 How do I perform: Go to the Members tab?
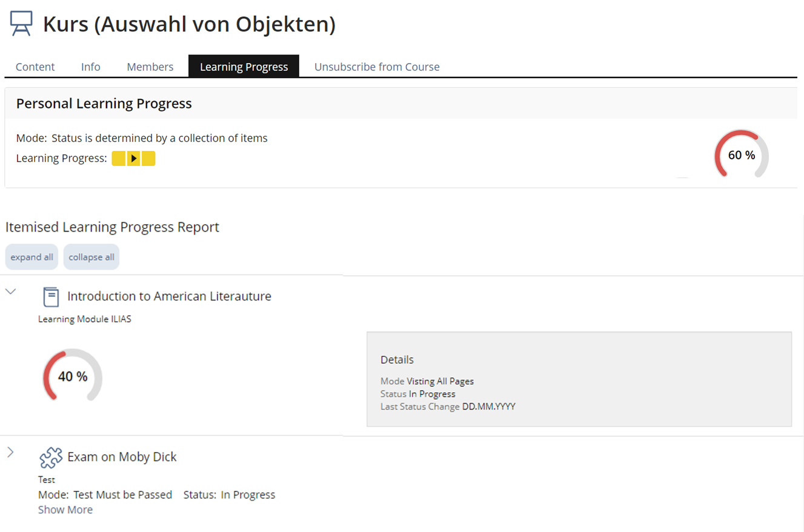pos(150,67)
